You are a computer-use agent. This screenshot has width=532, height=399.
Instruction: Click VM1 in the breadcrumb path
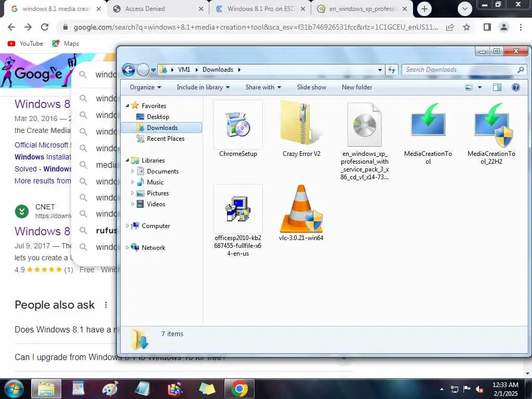pyautogui.click(x=184, y=70)
